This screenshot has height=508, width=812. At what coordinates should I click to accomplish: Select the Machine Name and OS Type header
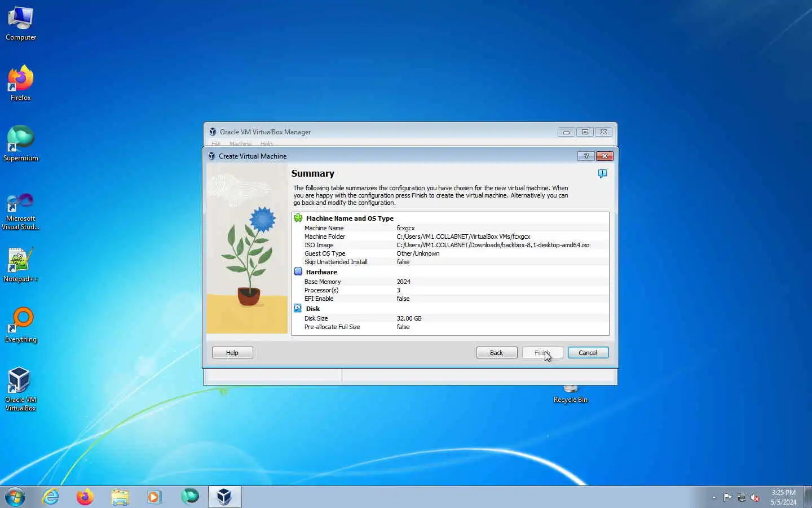350,218
